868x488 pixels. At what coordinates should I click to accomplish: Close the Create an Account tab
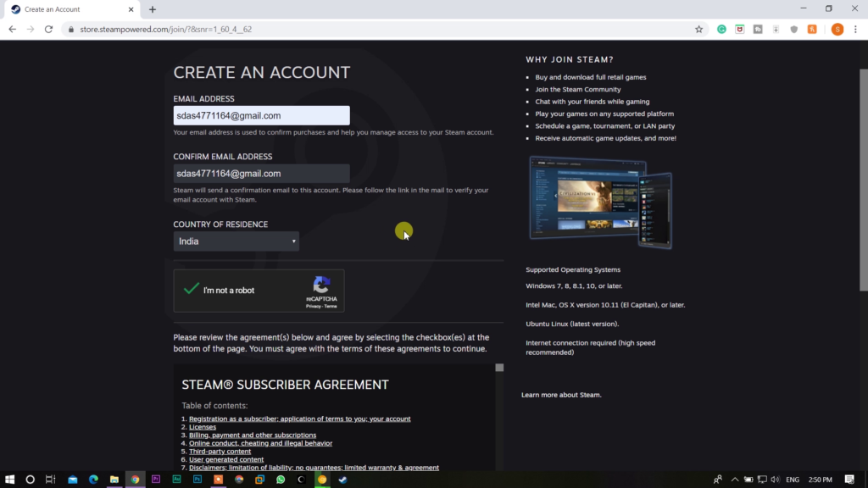coord(131,9)
